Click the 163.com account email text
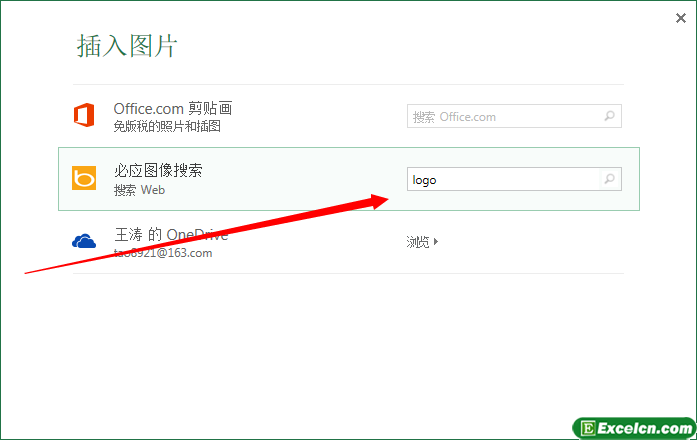Viewport: 697px width, 440px height. point(163,253)
